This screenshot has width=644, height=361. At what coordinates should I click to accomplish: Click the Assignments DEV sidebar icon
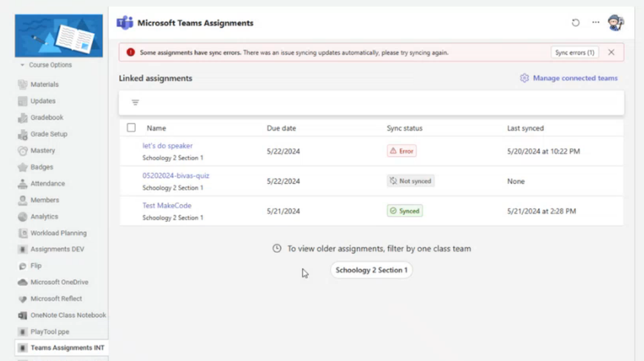(x=22, y=249)
